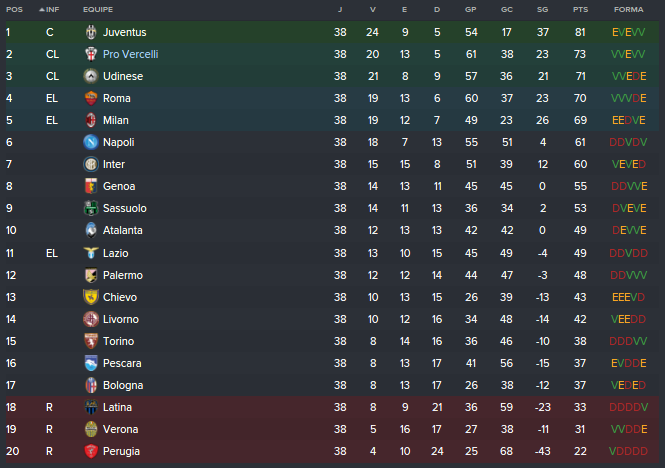The image size is (665, 468).
Task: Click the Napoli club logo
Action: [x=90, y=142]
